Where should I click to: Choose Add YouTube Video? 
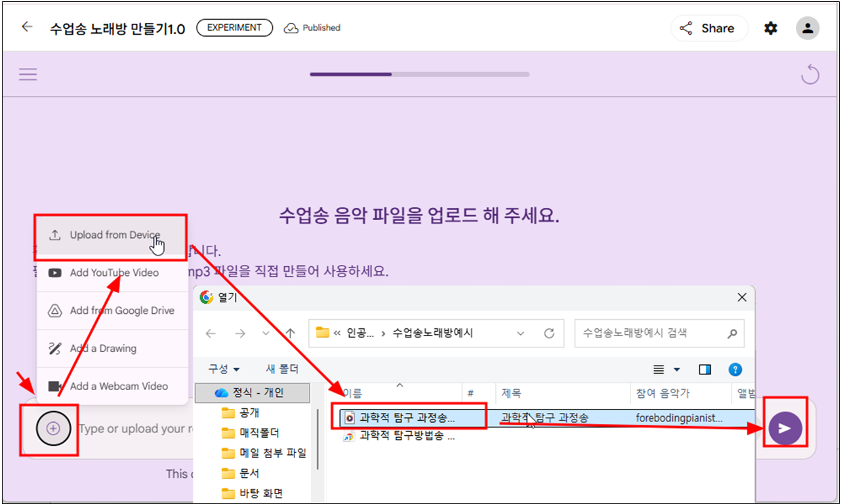coord(113,273)
